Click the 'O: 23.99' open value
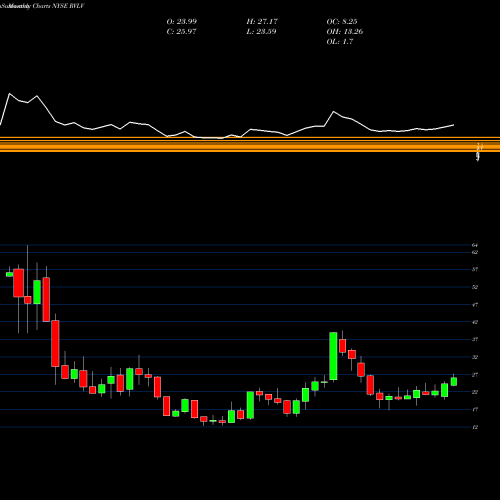Viewport: 500px width, 500px height. coord(182,22)
